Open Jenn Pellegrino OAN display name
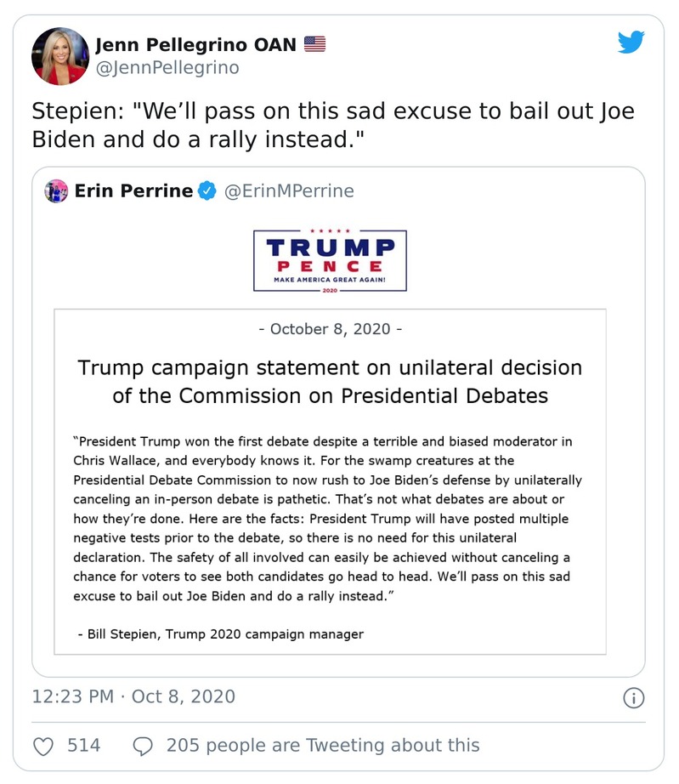Image resolution: width=679 pixels, height=784 pixels. point(195,43)
